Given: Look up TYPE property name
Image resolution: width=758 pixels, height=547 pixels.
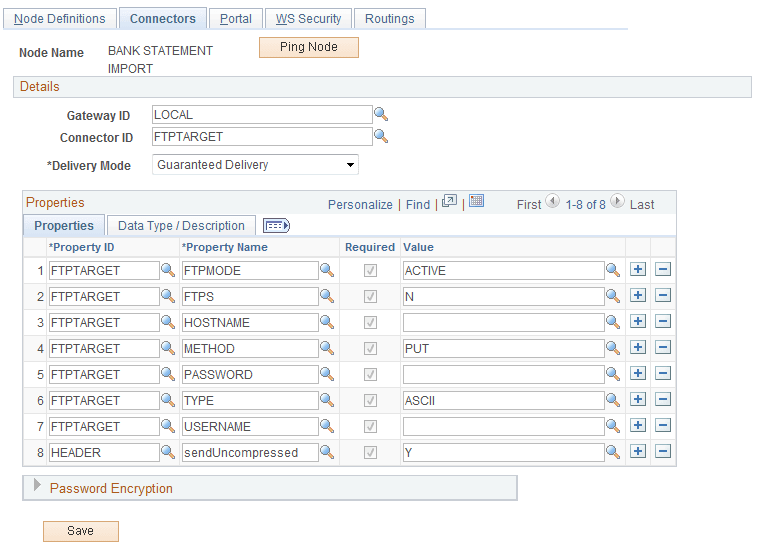Looking at the screenshot, I should tap(327, 400).
